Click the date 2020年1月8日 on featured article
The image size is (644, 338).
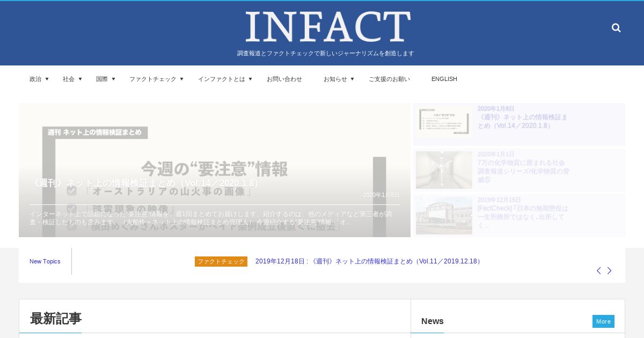tap(381, 195)
